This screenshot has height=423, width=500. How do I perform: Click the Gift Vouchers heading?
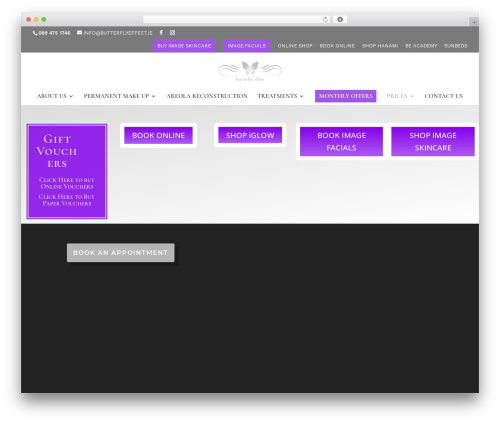coord(57,151)
